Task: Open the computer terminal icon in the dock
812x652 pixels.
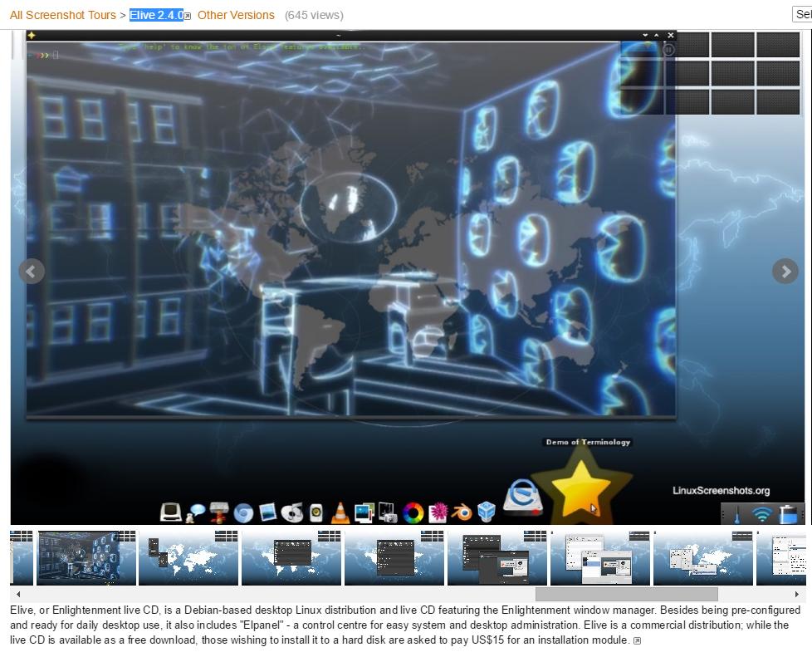Action: (x=170, y=512)
